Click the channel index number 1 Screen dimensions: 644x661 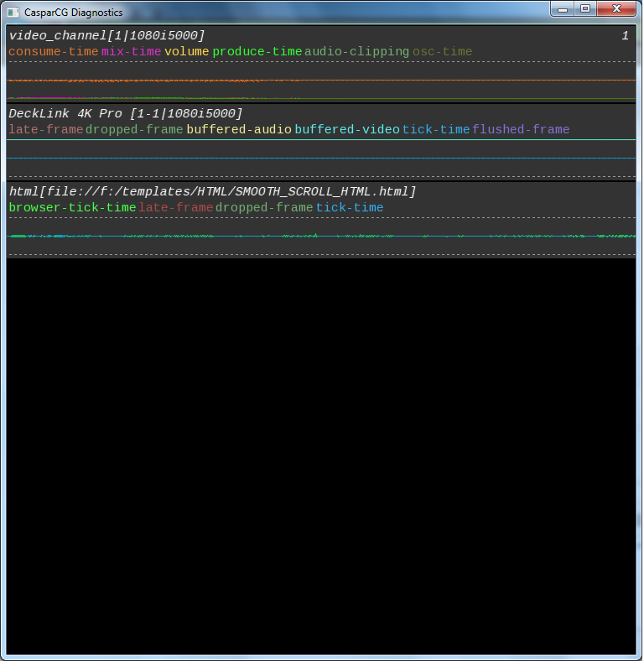pyautogui.click(x=625, y=35)
